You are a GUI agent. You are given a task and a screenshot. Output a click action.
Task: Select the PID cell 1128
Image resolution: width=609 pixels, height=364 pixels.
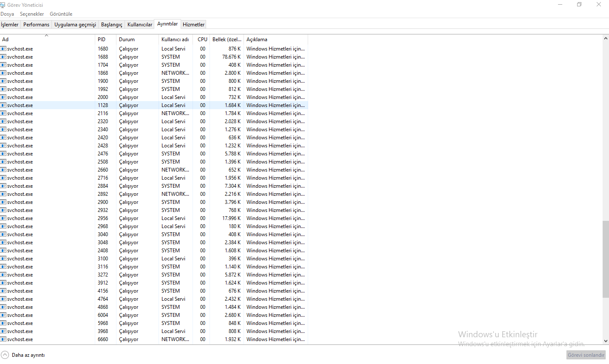tap(103, 105)
